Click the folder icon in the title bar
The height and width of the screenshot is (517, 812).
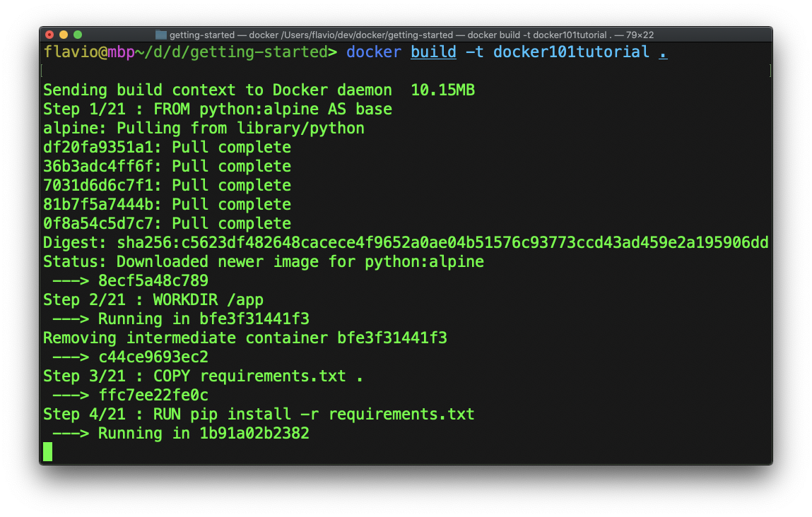[x=161, y=35]
